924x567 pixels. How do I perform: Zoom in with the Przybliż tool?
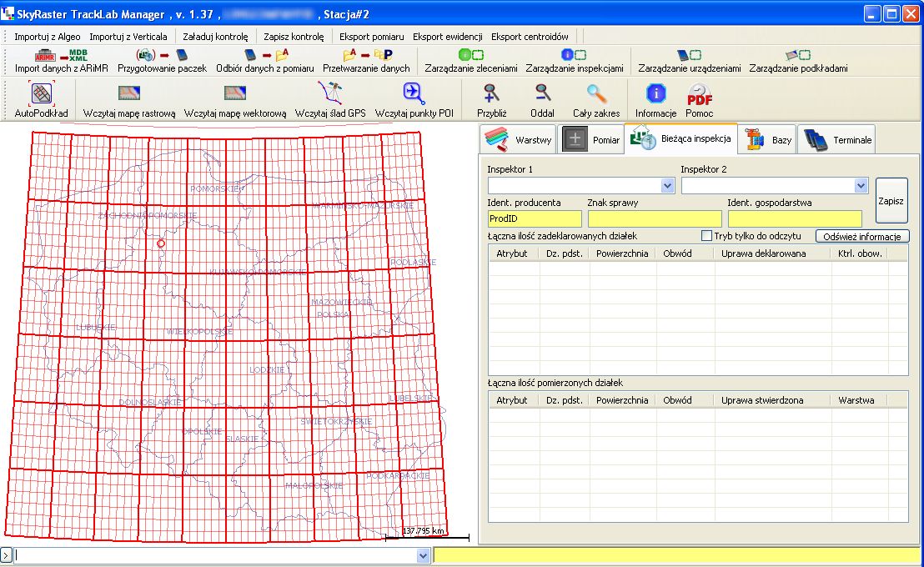coord(492,93)
